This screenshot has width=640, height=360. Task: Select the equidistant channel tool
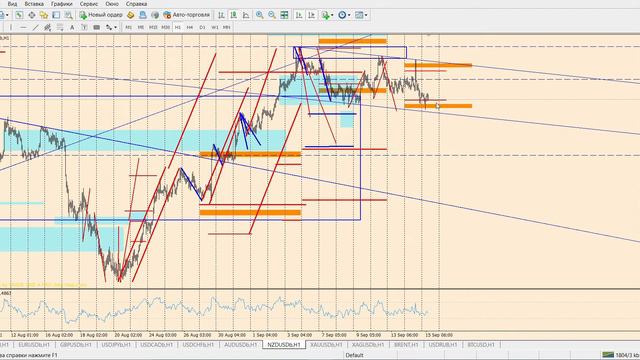click(48, 27)
